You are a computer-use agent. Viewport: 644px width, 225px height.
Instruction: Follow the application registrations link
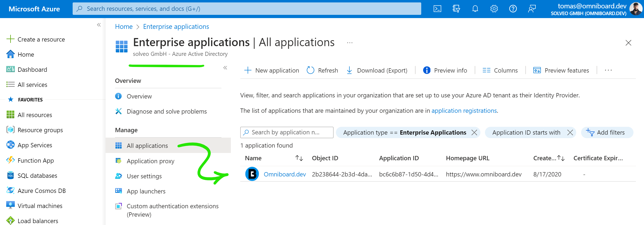(x=464, y=111)
